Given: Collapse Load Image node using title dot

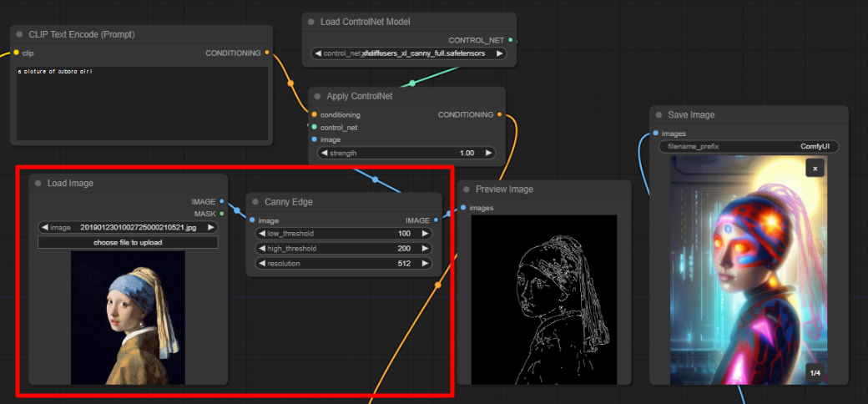Looking at the screenshot, I should (38, 183).
